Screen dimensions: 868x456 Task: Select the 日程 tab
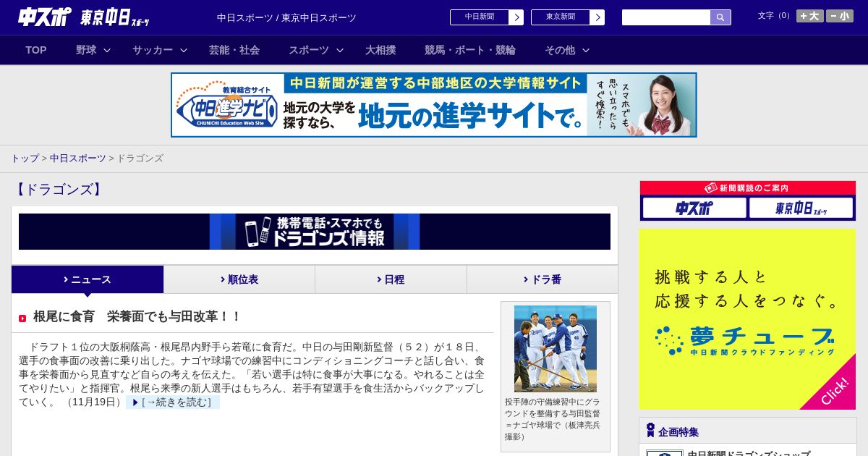[x=391, y=279]
